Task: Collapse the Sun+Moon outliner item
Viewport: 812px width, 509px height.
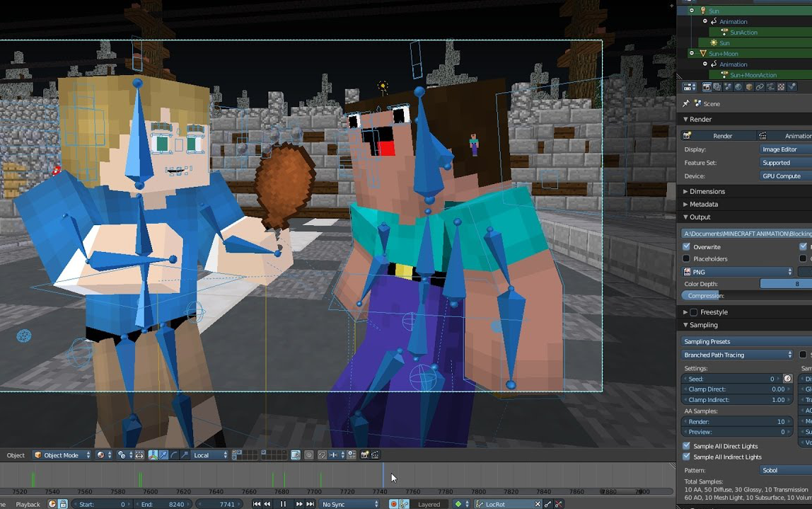Action: pos(692,53)
